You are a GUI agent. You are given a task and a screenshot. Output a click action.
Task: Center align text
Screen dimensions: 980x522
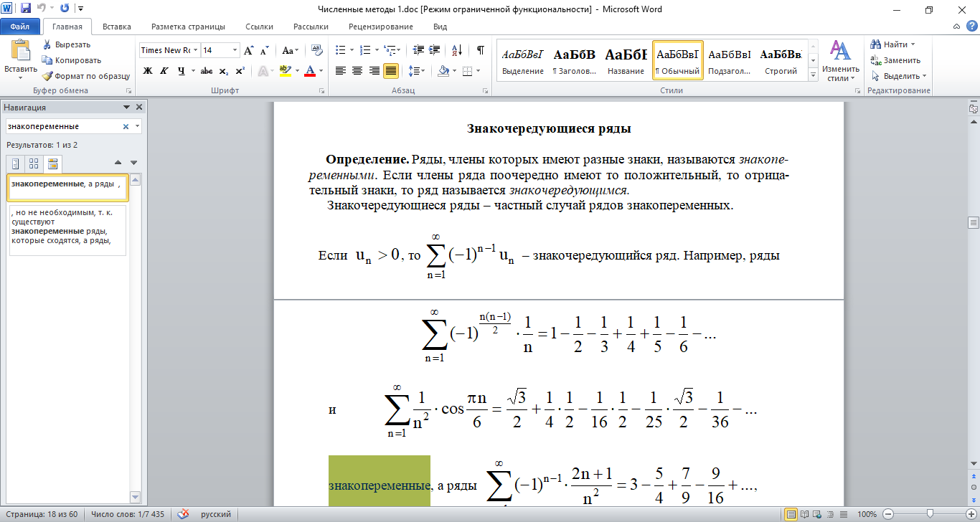(x=357, y=71)
